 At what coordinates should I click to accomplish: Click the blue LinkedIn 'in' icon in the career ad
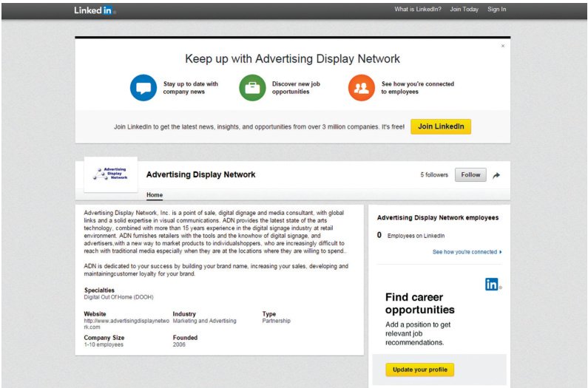[x=493, y=284]
